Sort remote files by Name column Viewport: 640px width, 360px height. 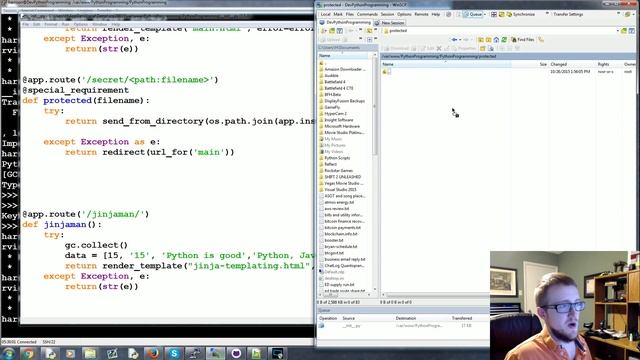[445, 64]
